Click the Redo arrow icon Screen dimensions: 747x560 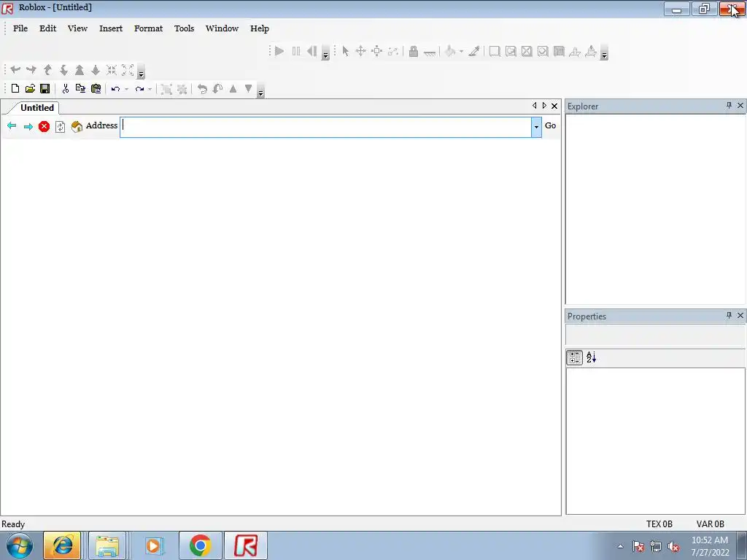pyautogui.click(x=139, y=88)
